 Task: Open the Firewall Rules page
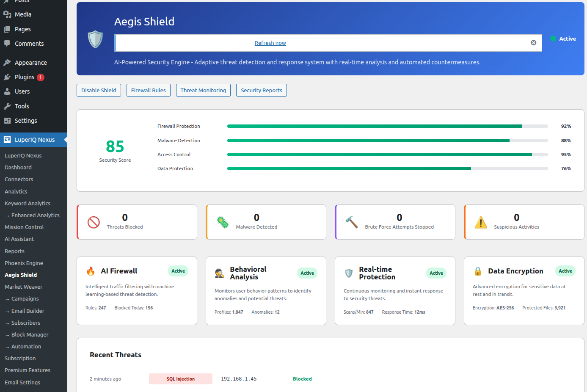pos(149,90)
